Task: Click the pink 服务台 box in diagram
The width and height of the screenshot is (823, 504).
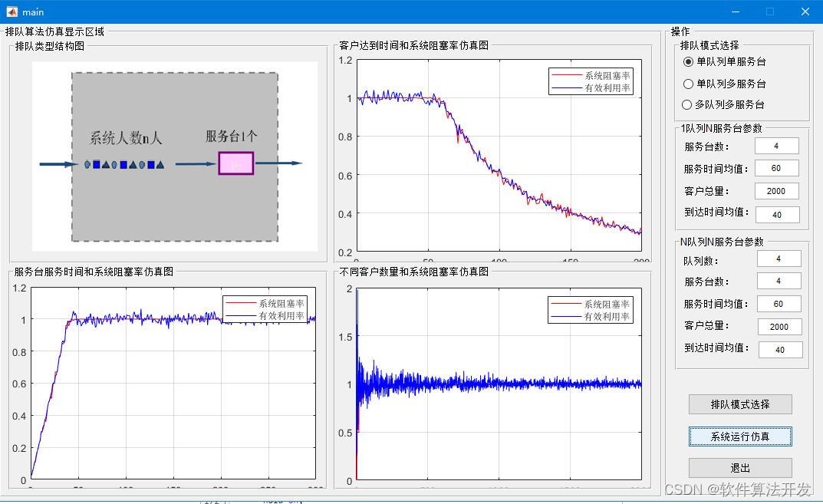Action: click(236, 163)
